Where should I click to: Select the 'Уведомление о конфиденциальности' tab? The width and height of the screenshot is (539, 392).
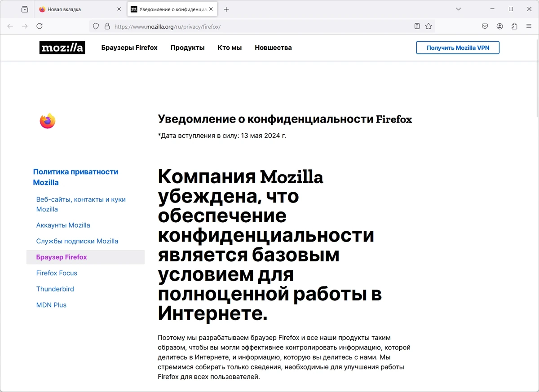(172, 9)
